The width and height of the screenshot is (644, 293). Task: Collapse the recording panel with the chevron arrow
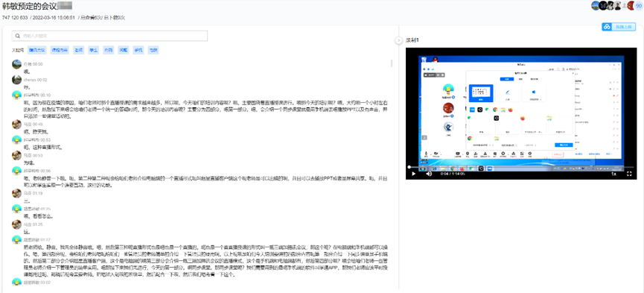[398, 40]
